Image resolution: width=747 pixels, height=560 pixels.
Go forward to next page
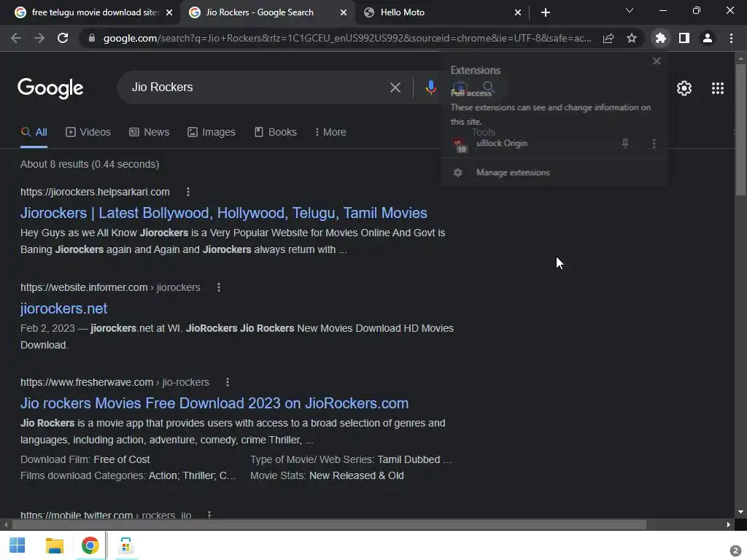[39, 38]
